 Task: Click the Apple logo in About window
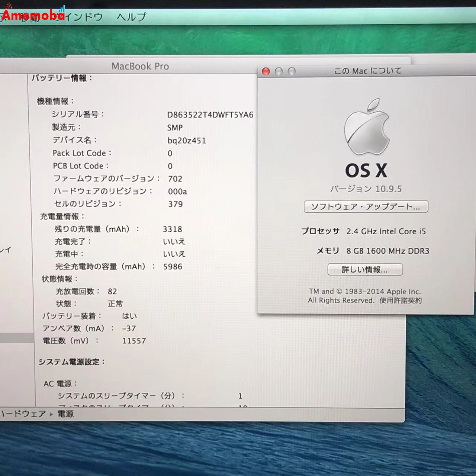tap(366, 132)
